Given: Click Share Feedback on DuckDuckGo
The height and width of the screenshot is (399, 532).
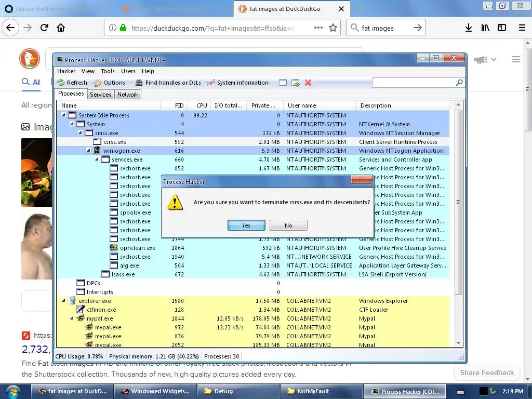Looking at the screenshot, I should (487, 373).
